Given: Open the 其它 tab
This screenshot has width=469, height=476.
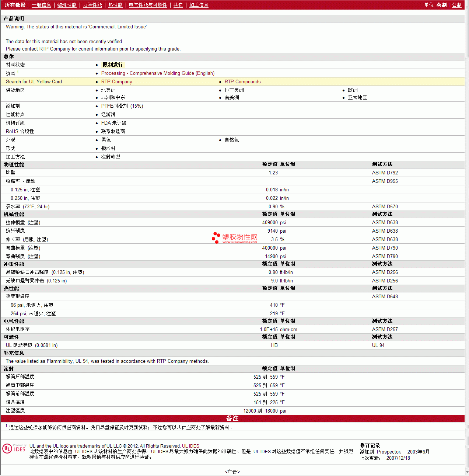Looking at the screenshot, I should 178,5.
